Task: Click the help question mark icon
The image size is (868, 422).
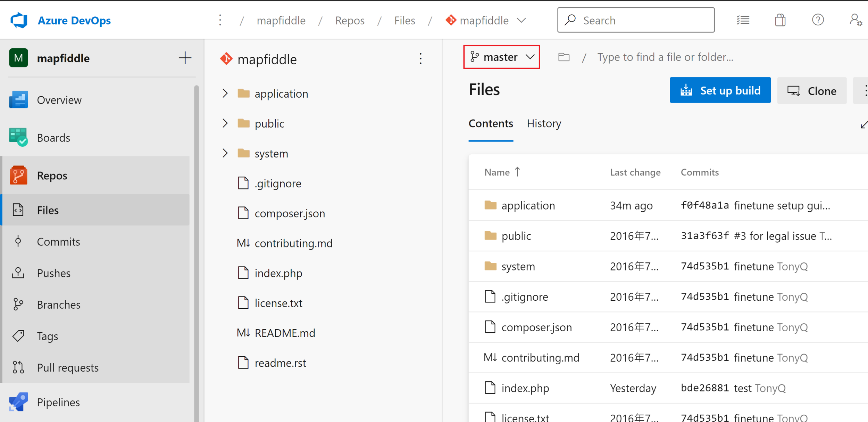Action: [x=818, y=20]
